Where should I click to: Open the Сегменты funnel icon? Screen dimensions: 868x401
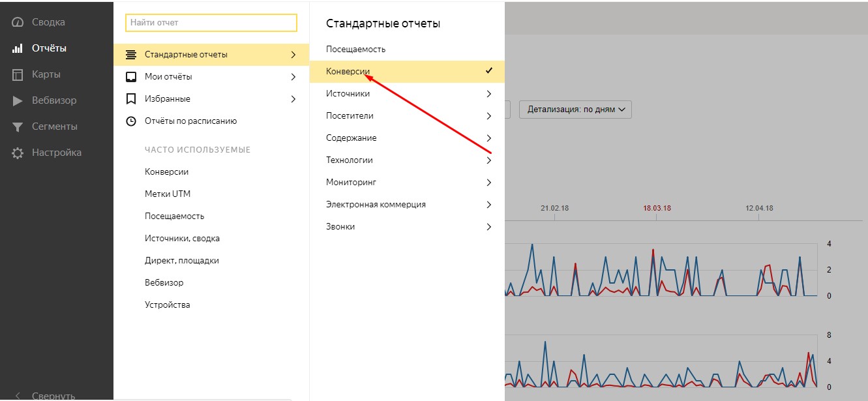[x=18, y=126]
